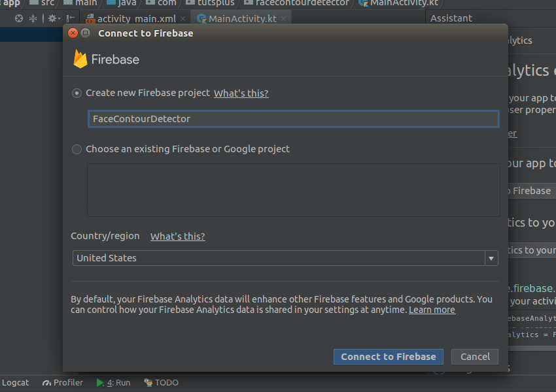Image resolution: width=556 pixels, height=392 pixels.
Task: Choose an existing Firebase or Google project option
Action: (77, 149)
